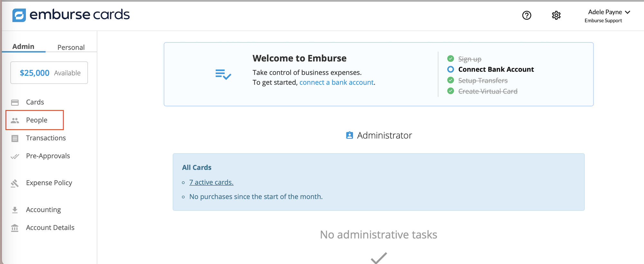Open settings via the gear icon
644x264 pixels.
tap(556, 15)
